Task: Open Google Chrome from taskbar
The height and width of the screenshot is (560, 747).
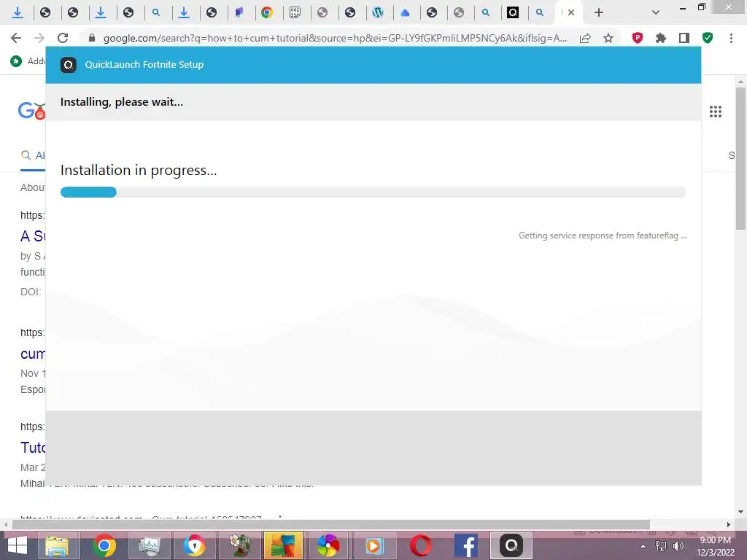Action: click(104, 545)
